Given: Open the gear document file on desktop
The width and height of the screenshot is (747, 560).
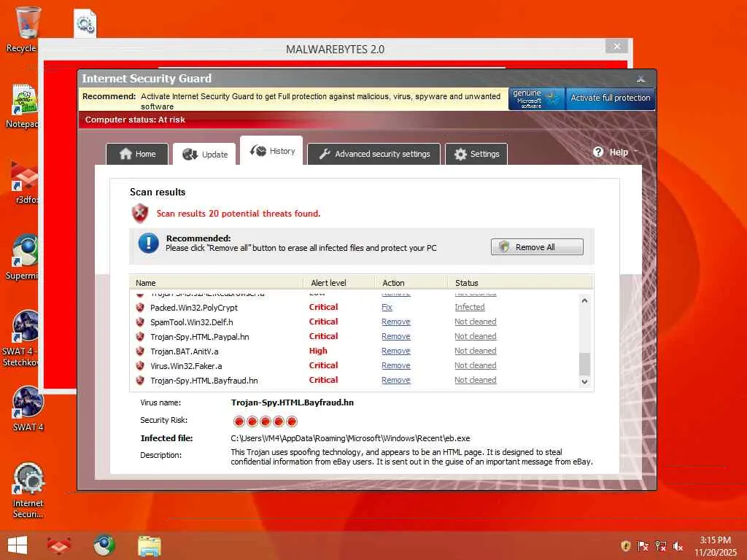Looking at the screenshot, I should coord(85,23).
